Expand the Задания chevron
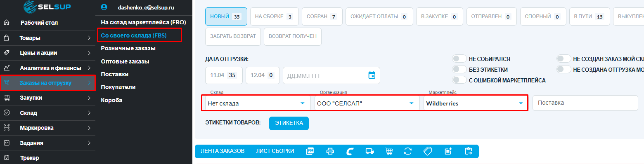The width and height of the screenshot is (644, 164). (x=89, y=143)
